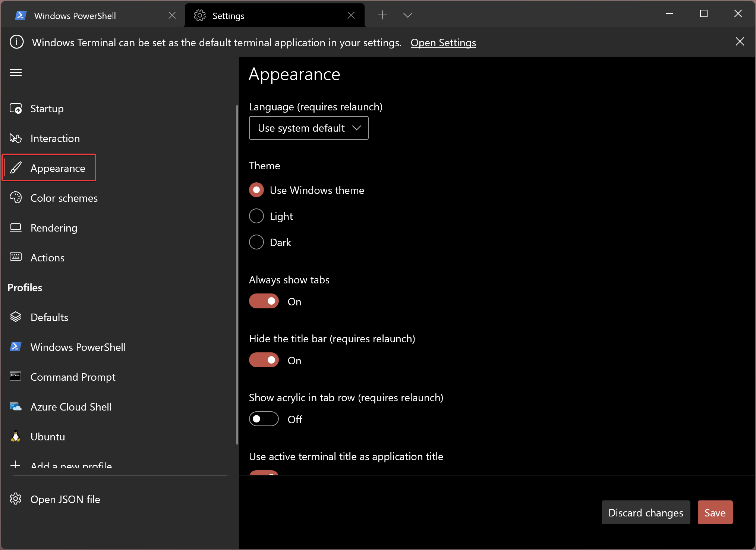Click the gear icon on Settings tab
The height and width of the screenshot is (550, 756).
200,16
